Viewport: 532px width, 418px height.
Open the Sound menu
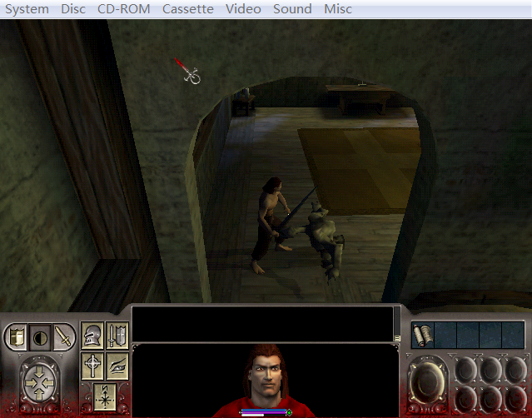click(x=292, y=9)
